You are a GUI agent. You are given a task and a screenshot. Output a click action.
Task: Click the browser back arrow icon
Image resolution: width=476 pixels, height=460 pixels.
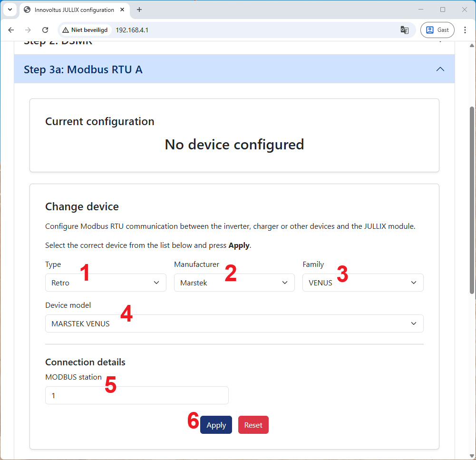(11, 30)
